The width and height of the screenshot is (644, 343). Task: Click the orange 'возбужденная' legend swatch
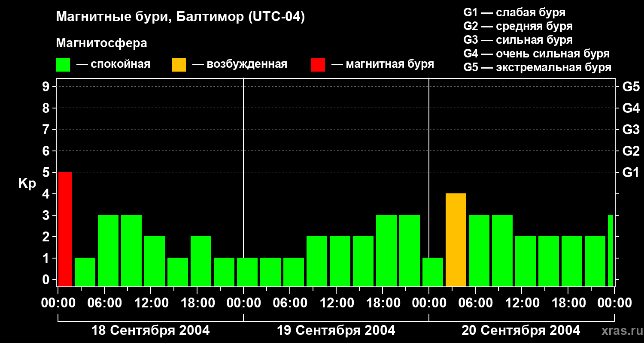tap(179, 65)
